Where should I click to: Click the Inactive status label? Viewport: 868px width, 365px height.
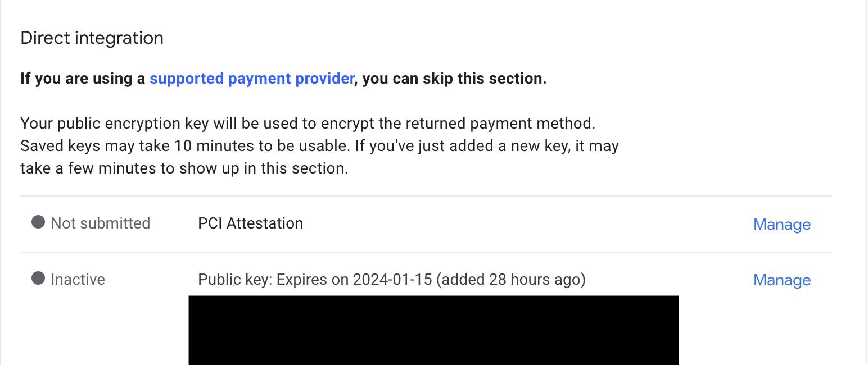pyautogui.click(x=78, y=279)
